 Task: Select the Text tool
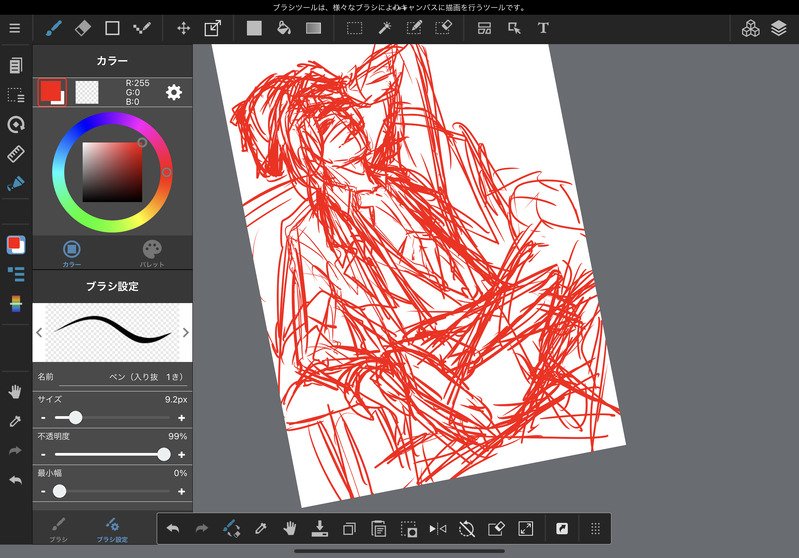coord(543,28)
